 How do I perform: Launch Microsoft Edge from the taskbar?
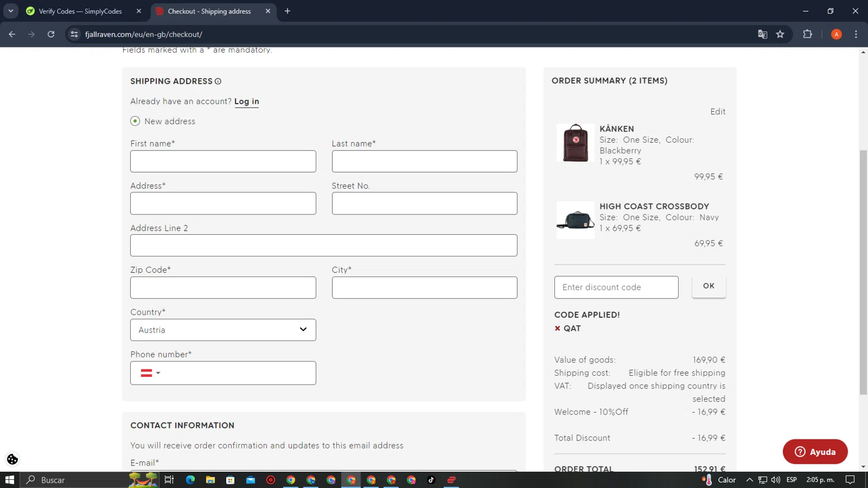(190, 480)
